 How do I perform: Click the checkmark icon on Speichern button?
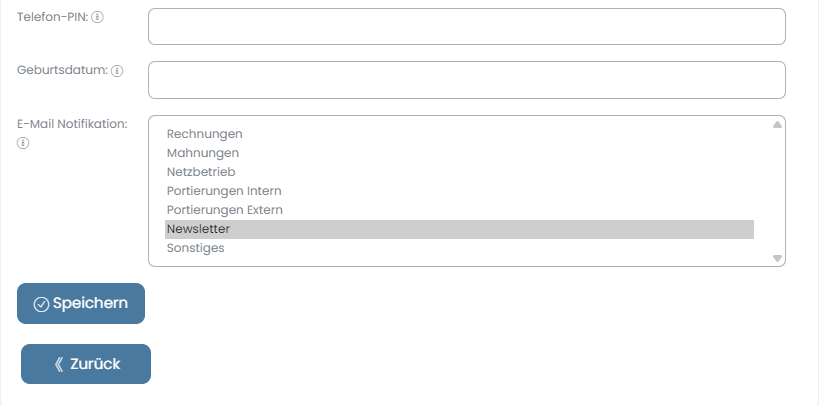[41, 304]
